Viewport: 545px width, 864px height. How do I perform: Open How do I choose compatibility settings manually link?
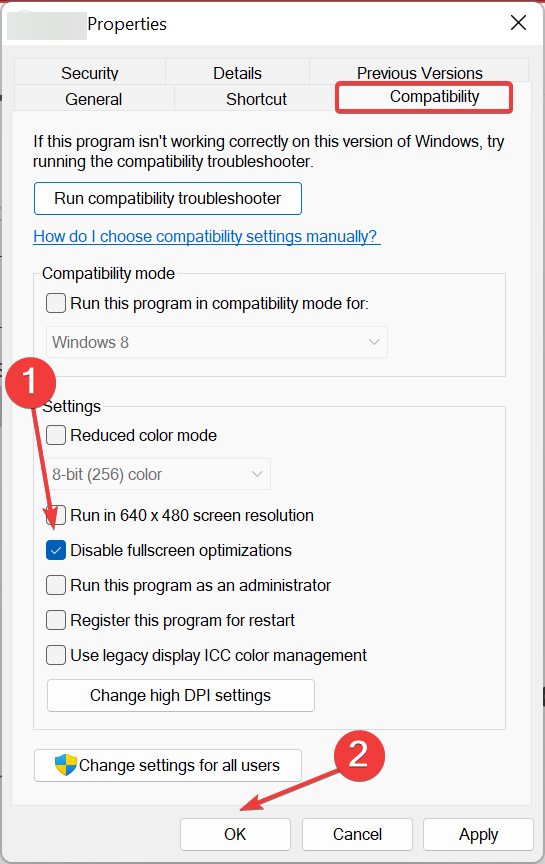(207, 236)
